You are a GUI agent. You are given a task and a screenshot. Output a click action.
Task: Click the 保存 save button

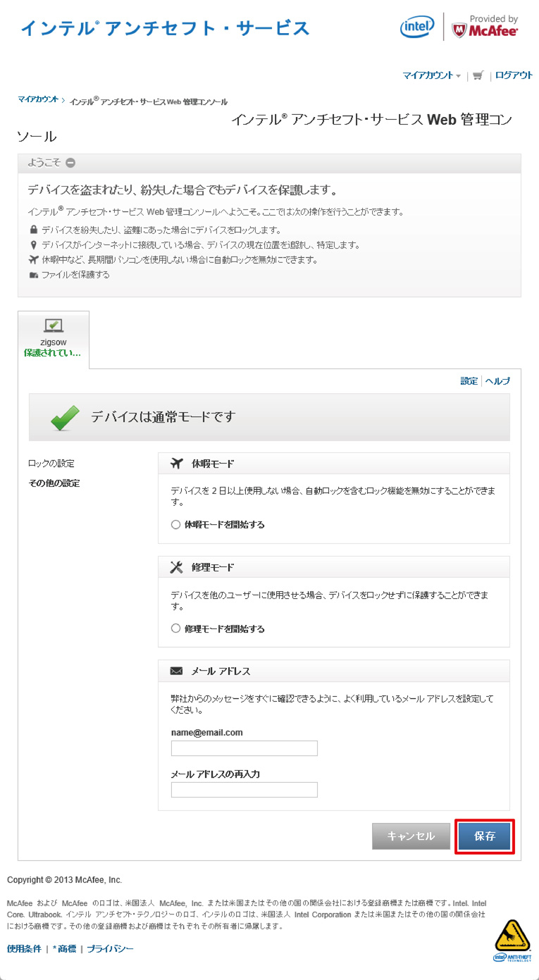[x=485, y=836]
